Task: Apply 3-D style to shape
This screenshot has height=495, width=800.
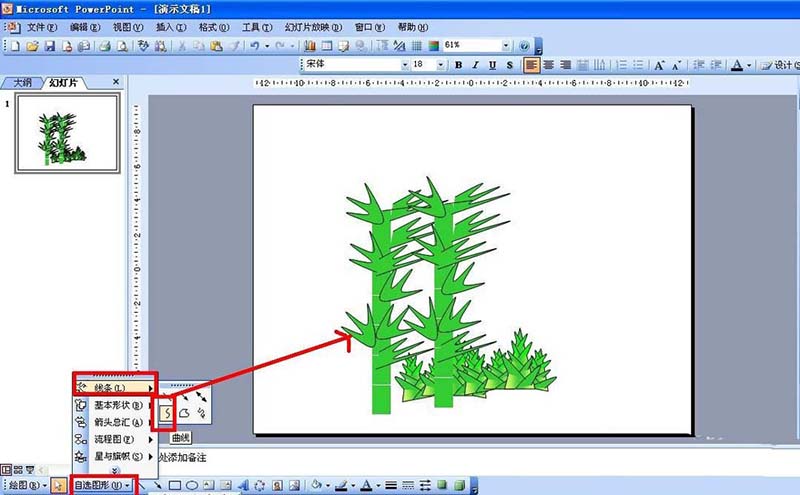Action: point(460,485)
